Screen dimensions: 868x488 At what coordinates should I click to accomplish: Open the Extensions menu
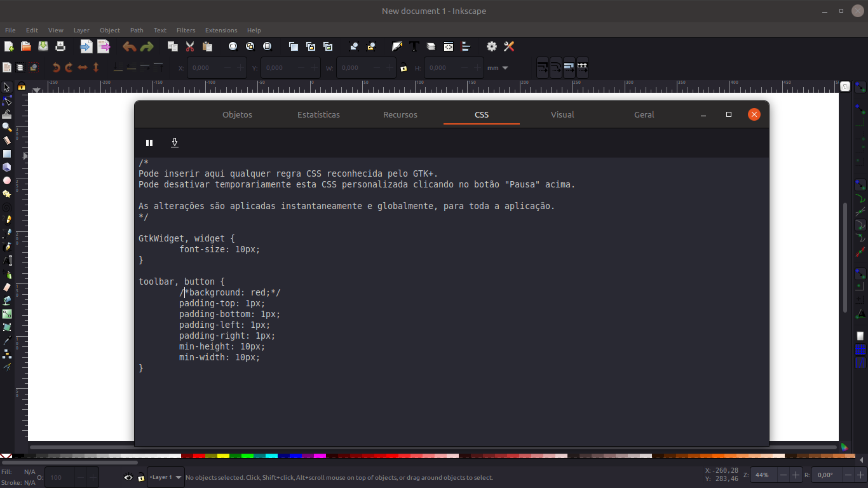point(221,30)
